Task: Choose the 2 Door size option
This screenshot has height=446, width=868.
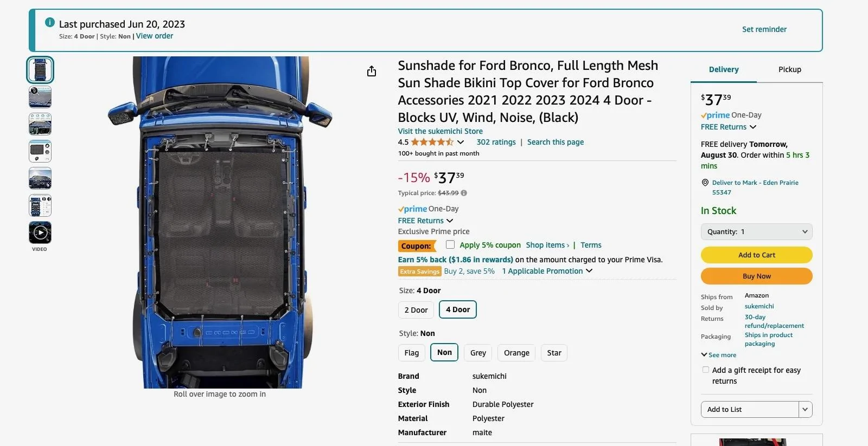Action: tap(416, 310)
